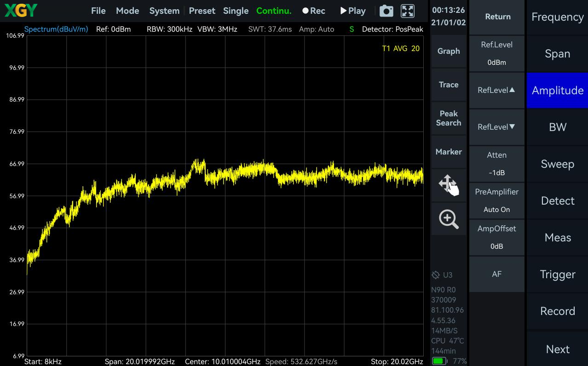Open the Frequency settings tab
Screen dimensions: 588x366
[558, 17]
